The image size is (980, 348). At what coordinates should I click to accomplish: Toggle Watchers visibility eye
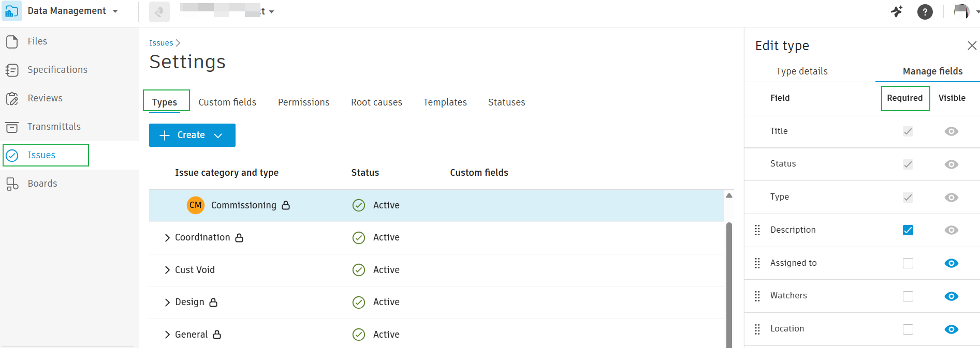point(952,296)
